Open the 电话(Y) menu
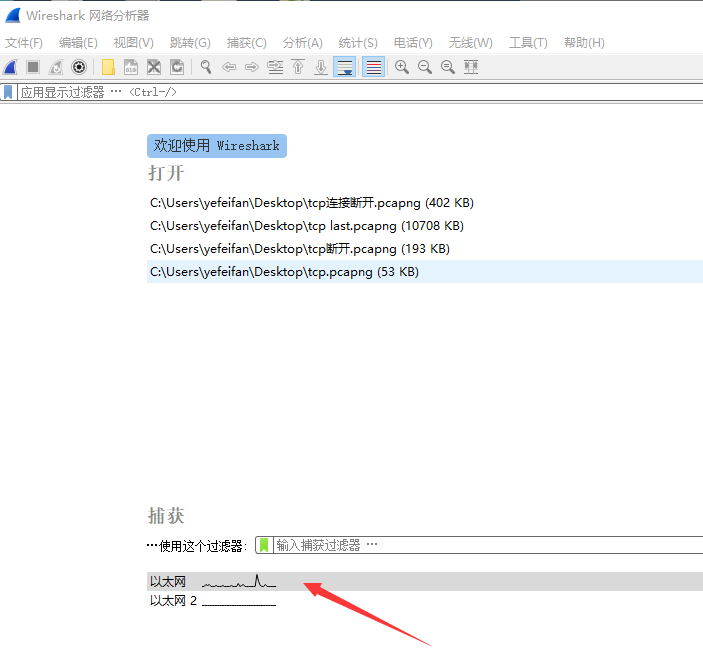This screenshot has width=703, height=666. 413,43
